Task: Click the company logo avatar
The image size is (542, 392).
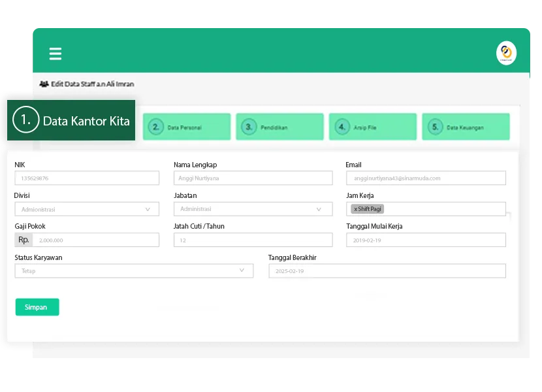Action: 506,53
